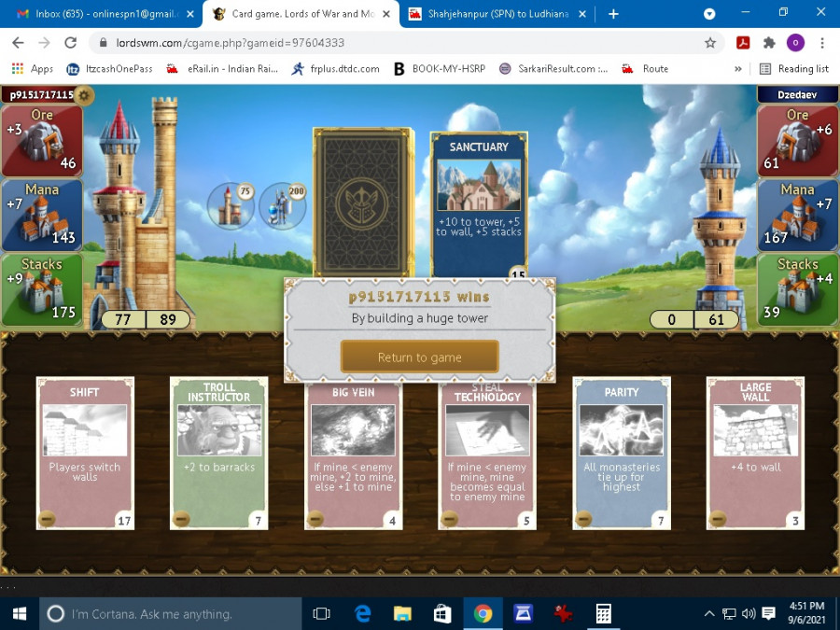Open the game settings gear icon
840x630 pixels.
(84, 95)
